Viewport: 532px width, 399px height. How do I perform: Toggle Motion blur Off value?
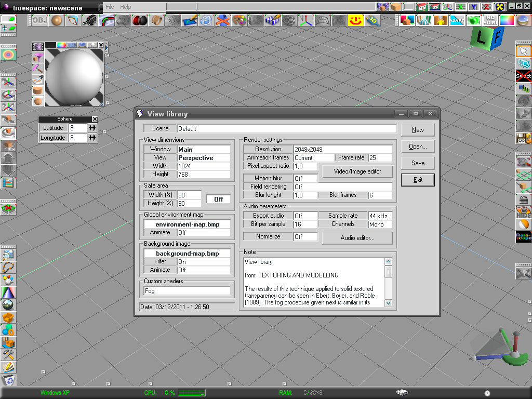(305, 179)
